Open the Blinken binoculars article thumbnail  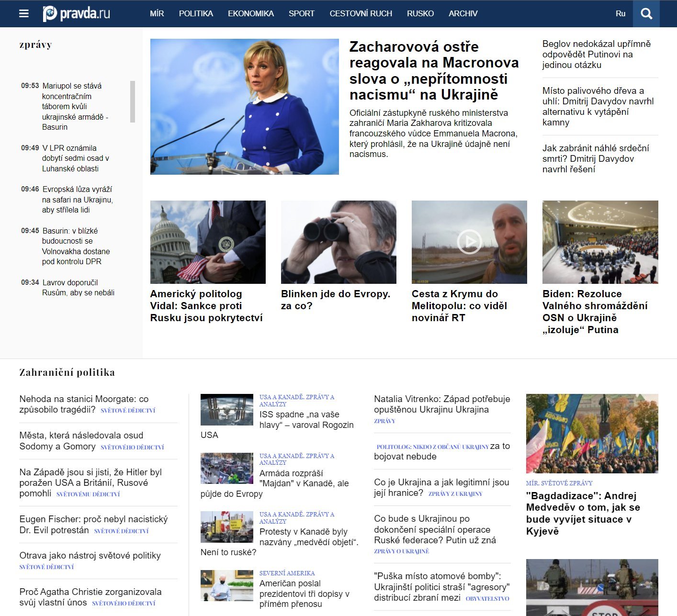(338, 242)
